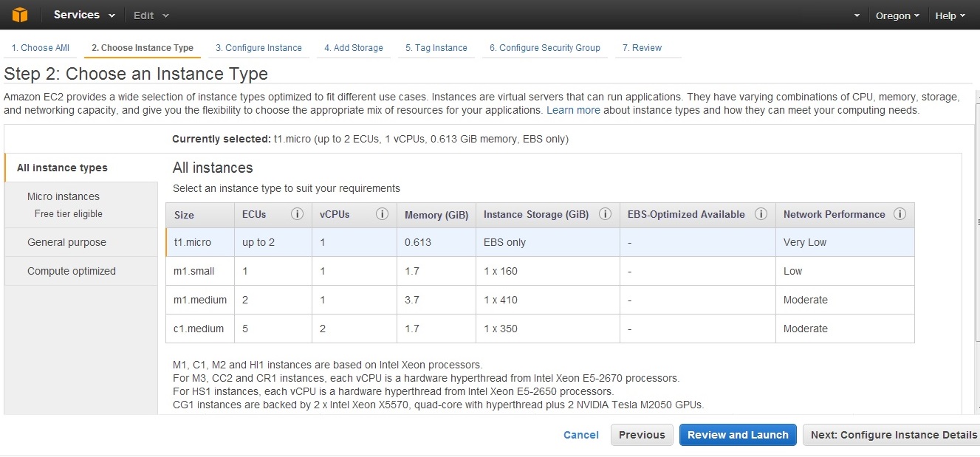980x457 pixels.
Task: Click the Review and Launch button
Action: (x=739, y=435)
